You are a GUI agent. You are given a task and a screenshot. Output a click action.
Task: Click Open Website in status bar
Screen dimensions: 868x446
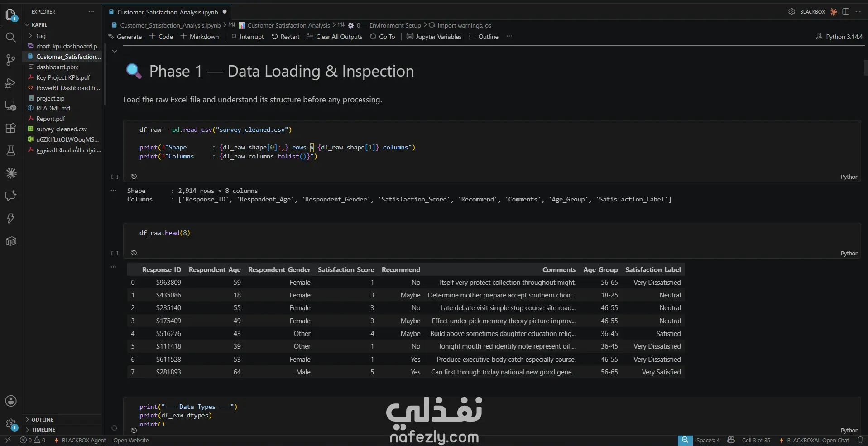pyautogui.click(x=131, y=440)
